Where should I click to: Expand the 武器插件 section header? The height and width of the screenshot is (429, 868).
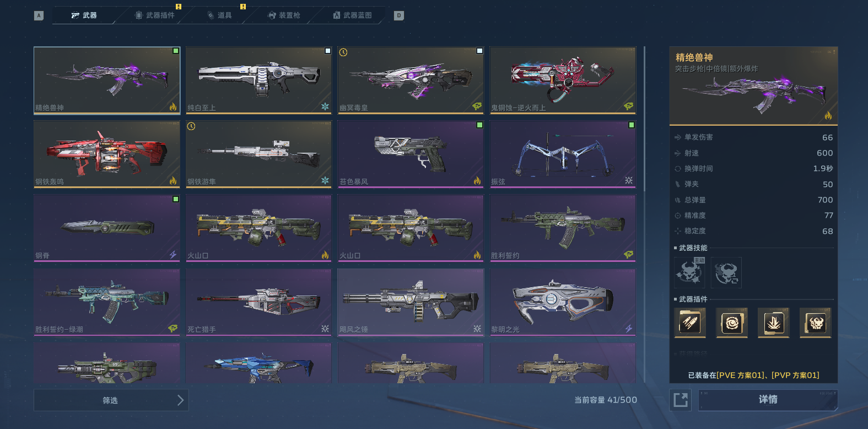coord(693,299)
